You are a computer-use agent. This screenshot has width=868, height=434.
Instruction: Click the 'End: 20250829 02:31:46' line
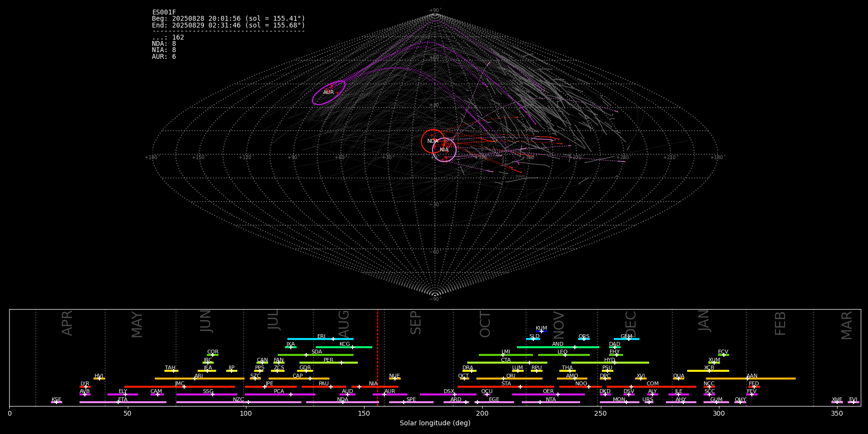[x=229, y=25]
